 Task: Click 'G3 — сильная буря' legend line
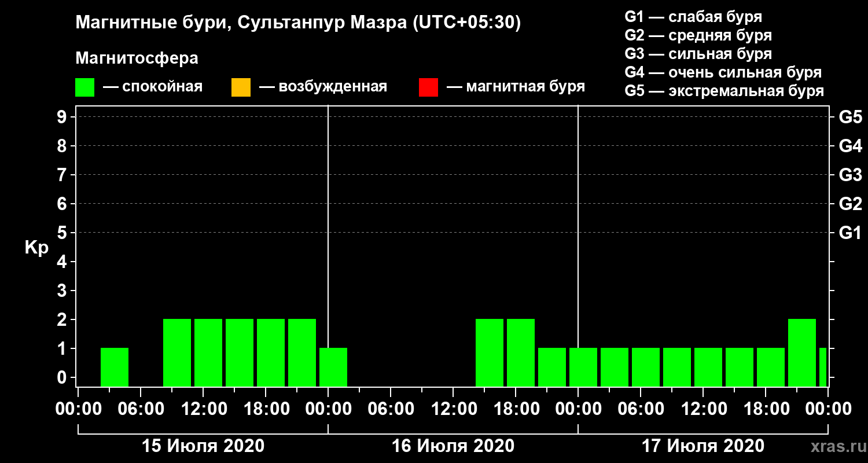pos(698,54)
